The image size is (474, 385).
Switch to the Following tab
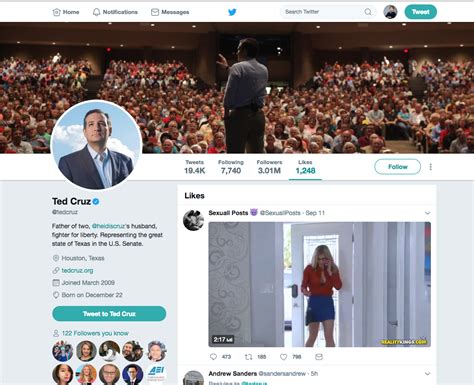click(x=231, y=167)
